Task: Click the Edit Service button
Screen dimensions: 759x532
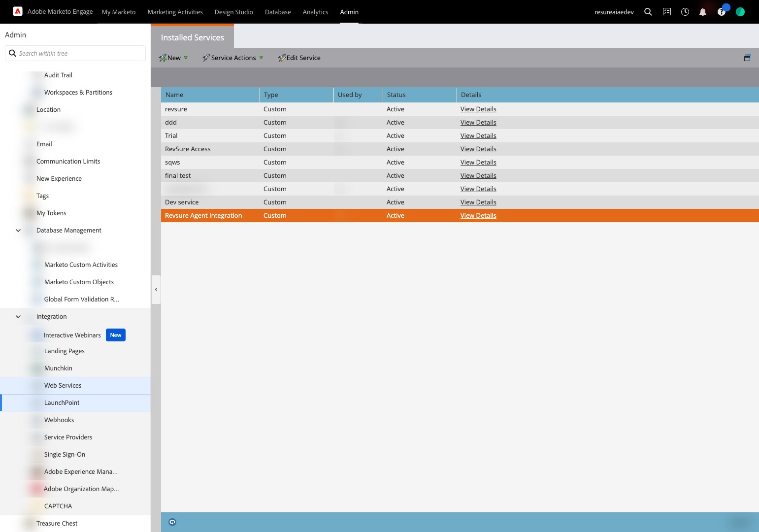Action: pos(299,58)
